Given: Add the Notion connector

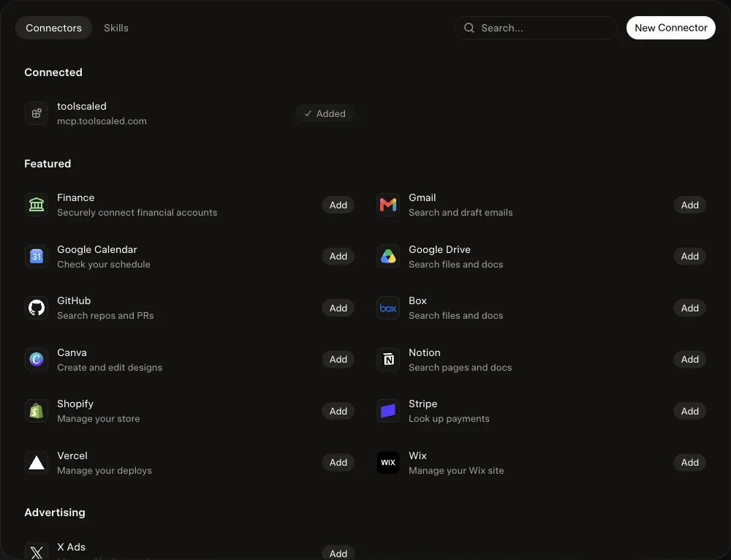Looking at the screenshot, I should pyautogui.click(x=689, y=359).
